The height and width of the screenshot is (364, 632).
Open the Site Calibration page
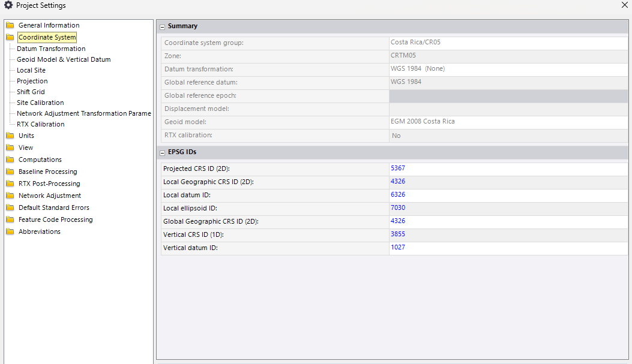(40, 103)
